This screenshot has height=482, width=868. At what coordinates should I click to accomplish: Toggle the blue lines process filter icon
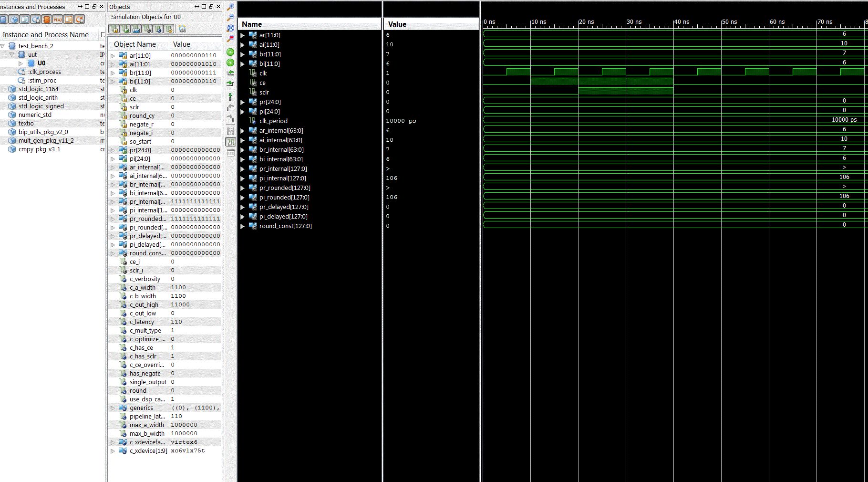pos(25,20)
